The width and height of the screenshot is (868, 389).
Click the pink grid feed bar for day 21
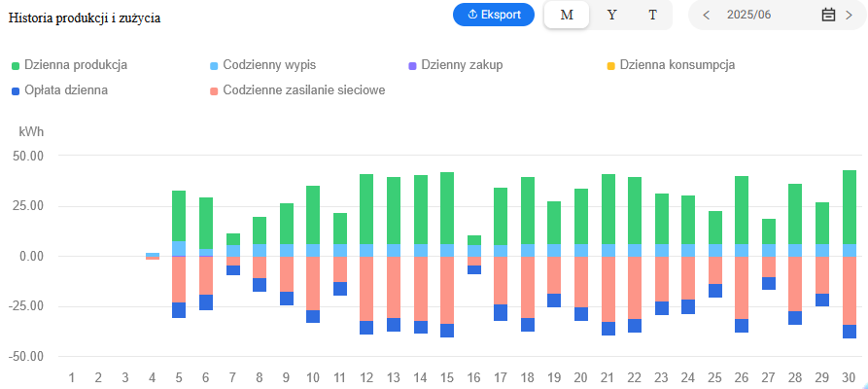[608, 288]
